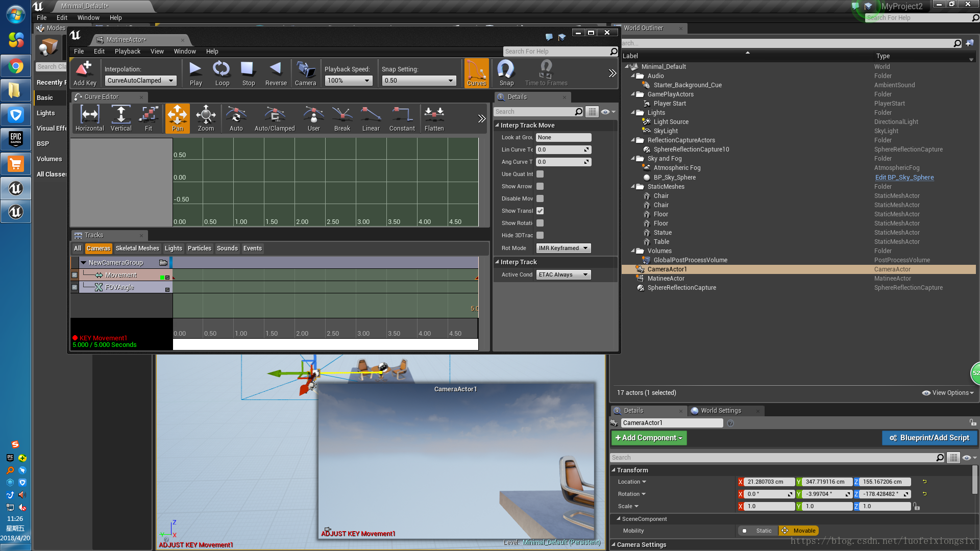The width and height of the screenshot is (980, 551).
Task: Click the Fit curve tool
Action: tap(149, 118)
